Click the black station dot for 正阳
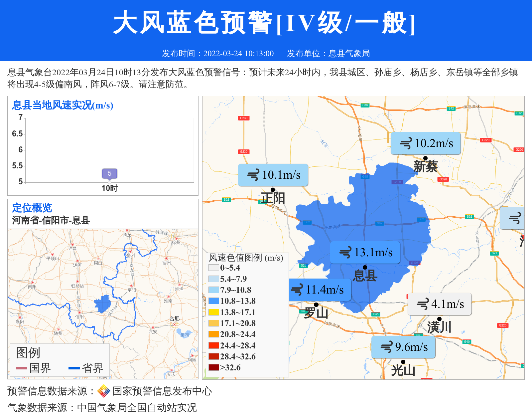This screenshot has height=418, width=532. click(x=273, y=190)
